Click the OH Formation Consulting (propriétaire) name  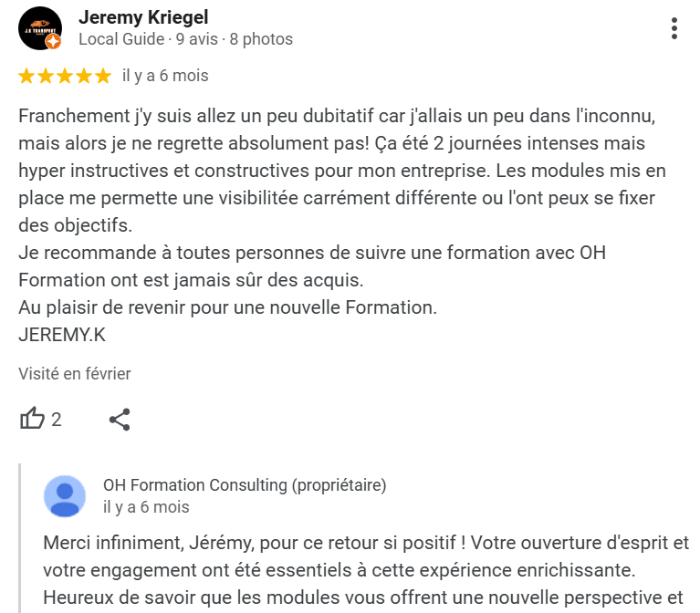pos(245,485)
